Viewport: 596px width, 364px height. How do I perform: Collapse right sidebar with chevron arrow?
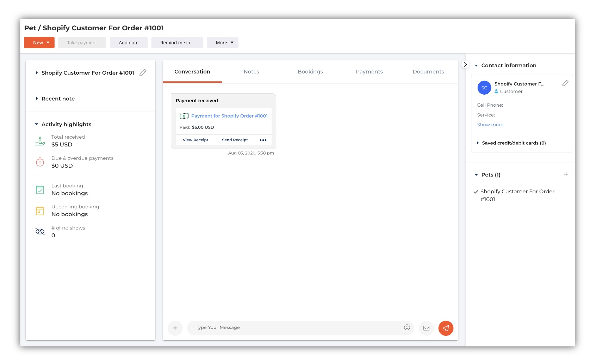coord(465,64)
